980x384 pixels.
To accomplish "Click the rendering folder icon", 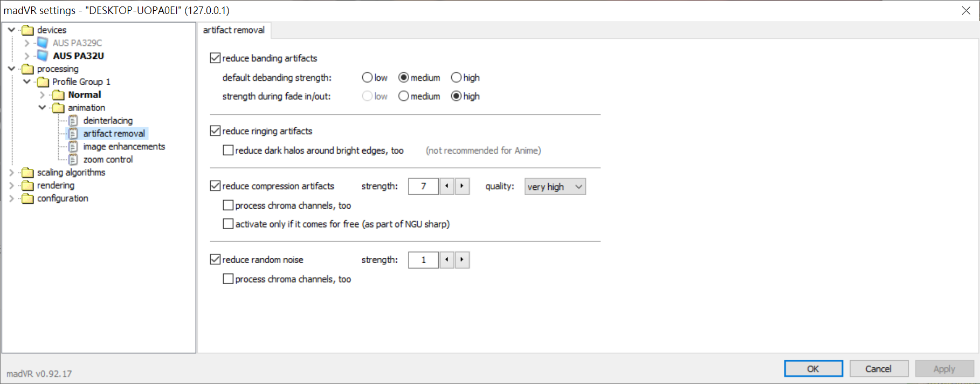I will pyautogui.click(x=27, y=186).
